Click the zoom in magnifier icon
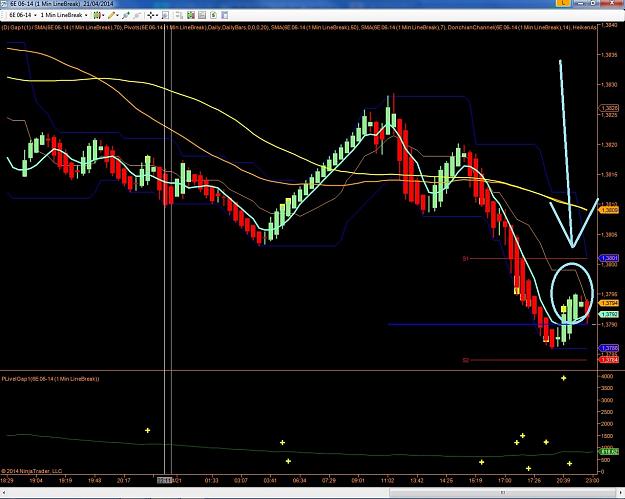Image resolution: width=625 pixels, height=499 pixels. (x=126, y=15)
